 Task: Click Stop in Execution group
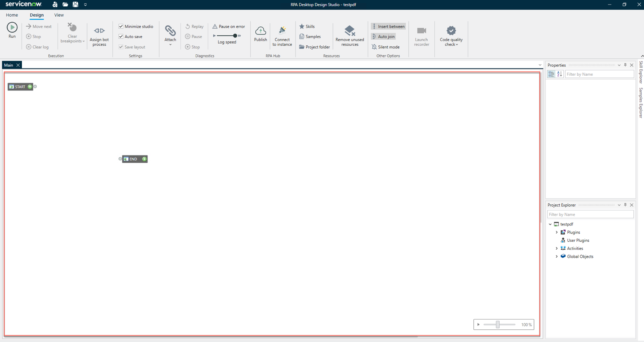click(x=33, y=37)
